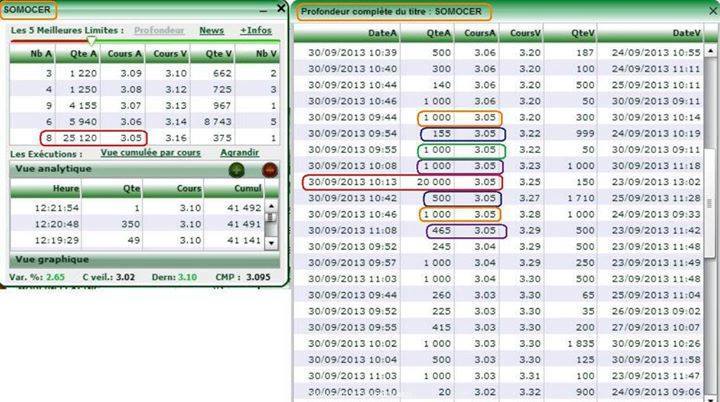Click the Nb V column header
The width and height of the screenshot is (720, 402).
tap(257, 54)
